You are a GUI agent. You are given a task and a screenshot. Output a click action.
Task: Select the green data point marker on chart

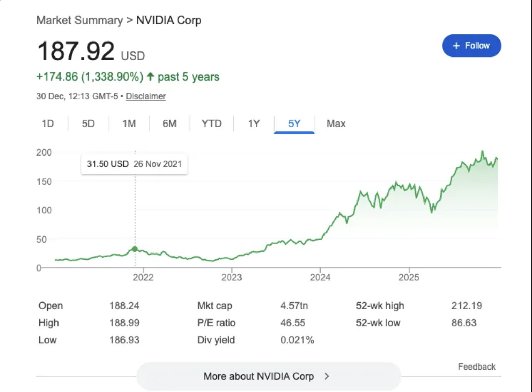[x=135, y=249]
